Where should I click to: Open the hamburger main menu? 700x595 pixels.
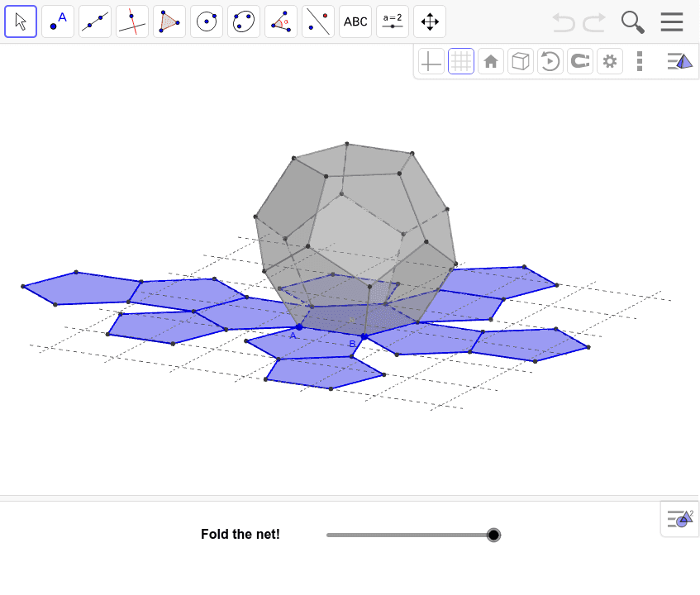click(x=671, y=21)
